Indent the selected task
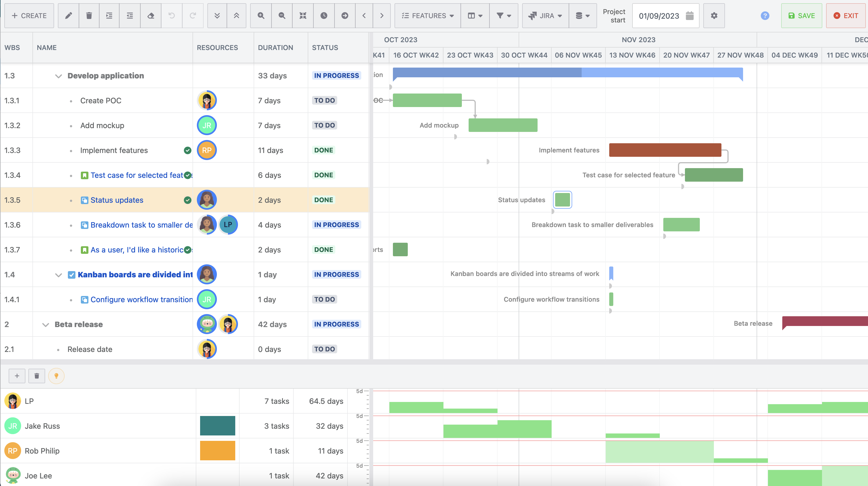This screenshot has height=486, width=868. click(109, 15)
